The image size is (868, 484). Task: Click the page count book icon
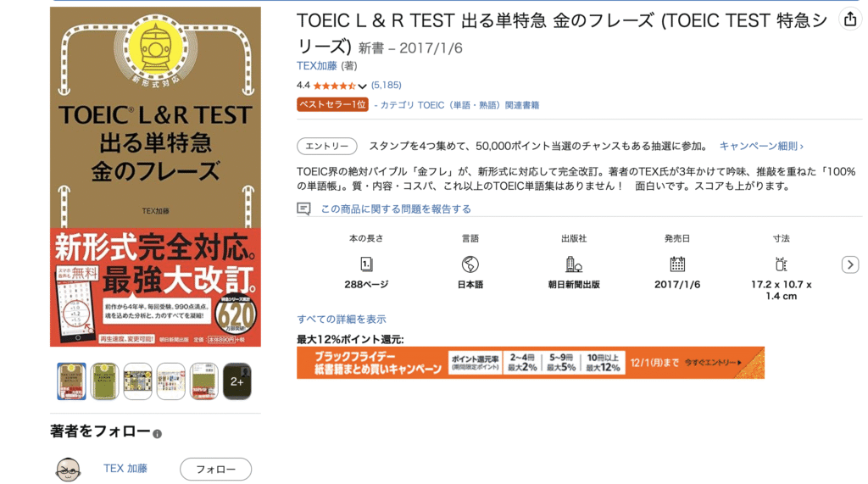pyautogui.click(x=366, y=264)
